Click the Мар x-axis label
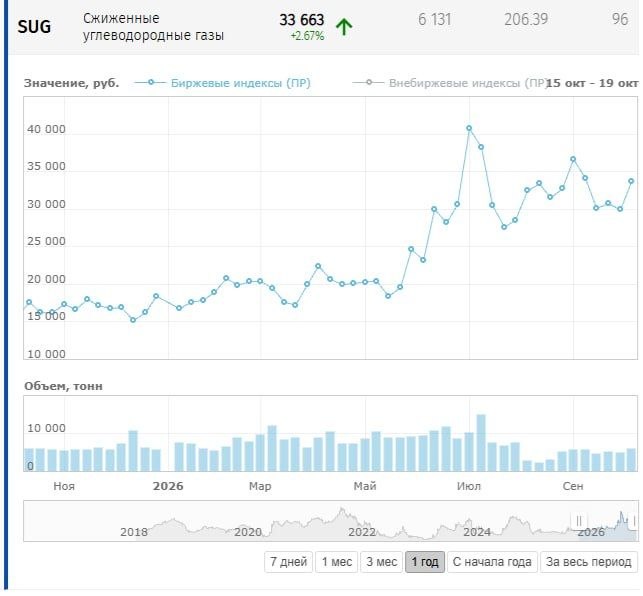Image resolution: width=643 pixels, height=596 pixels. [260, 486]
